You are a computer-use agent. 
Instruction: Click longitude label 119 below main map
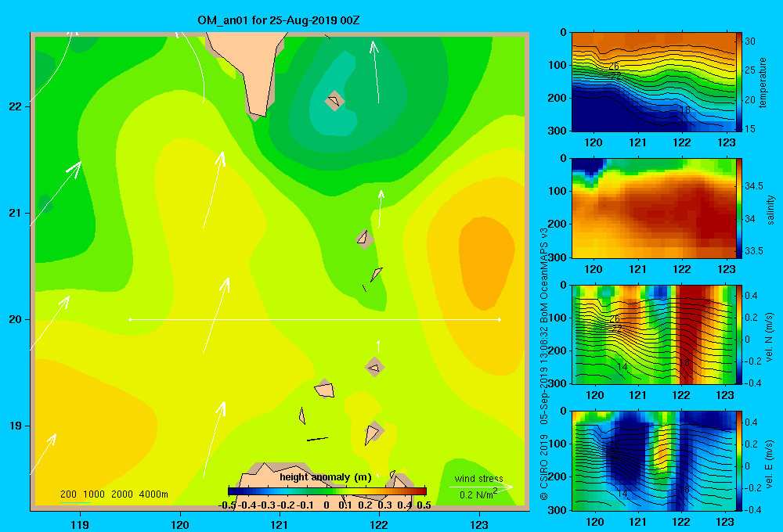click(80, 524)
